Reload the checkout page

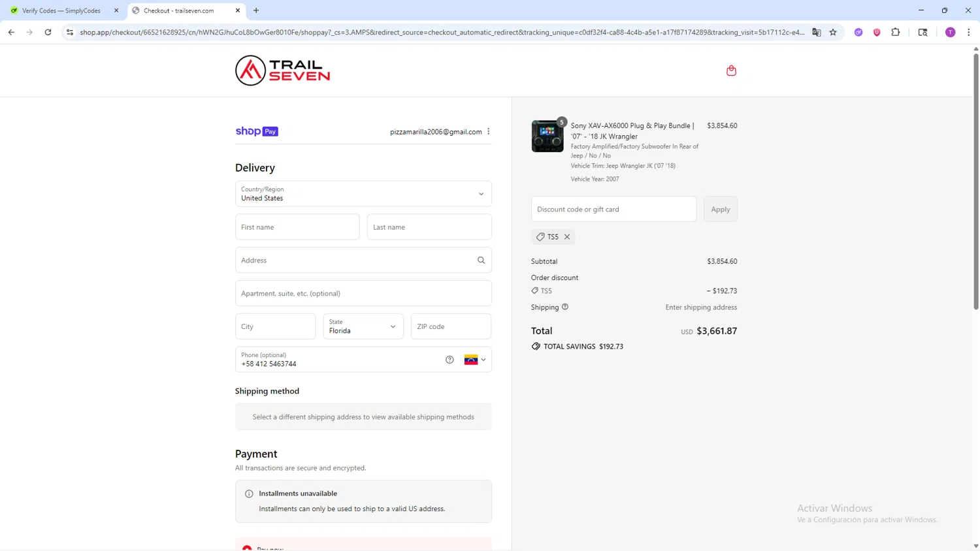pyautogui.click(x=48, y=32)
